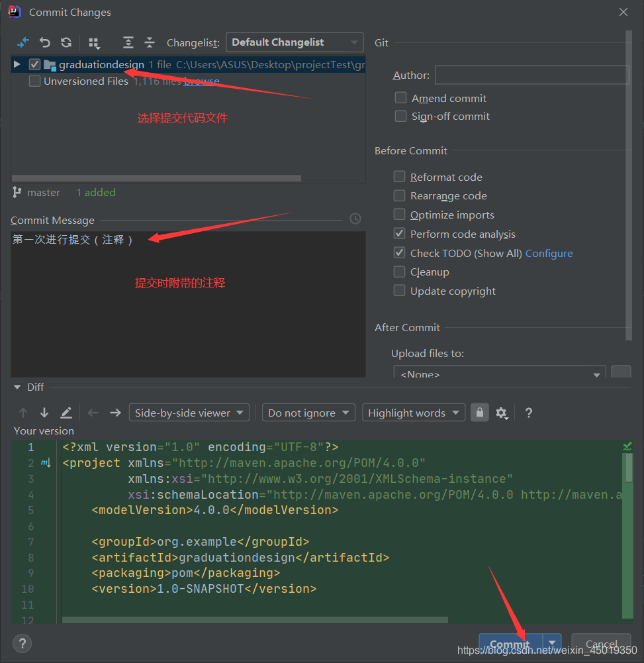Click the 'Your version' label
Screen dimensions: 644x663
click(x=44, y=431)
